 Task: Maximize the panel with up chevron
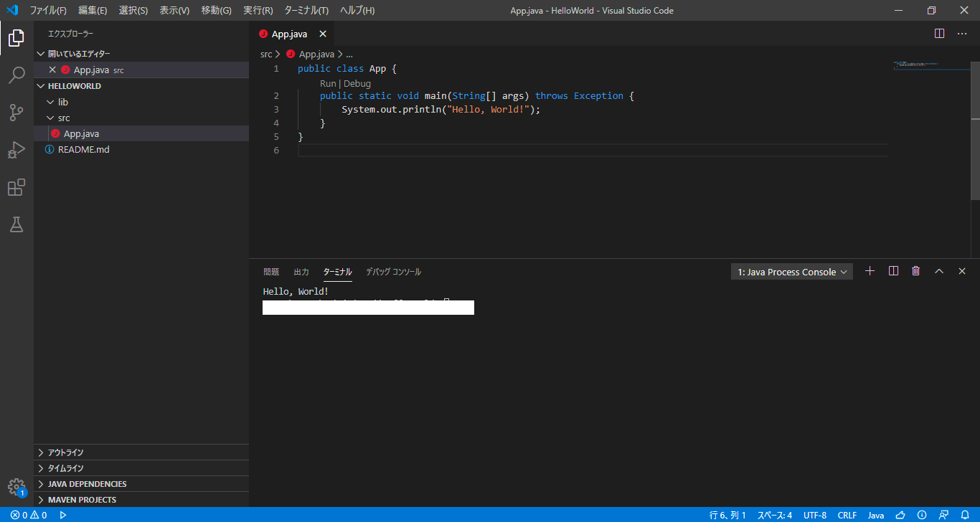coord(939,271)
